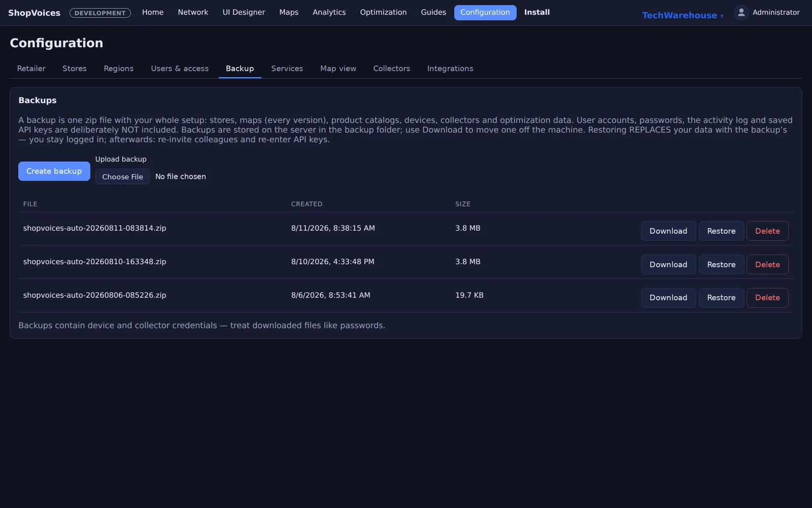
Task: Open the Install page
Action: click(x=537, y=12)
